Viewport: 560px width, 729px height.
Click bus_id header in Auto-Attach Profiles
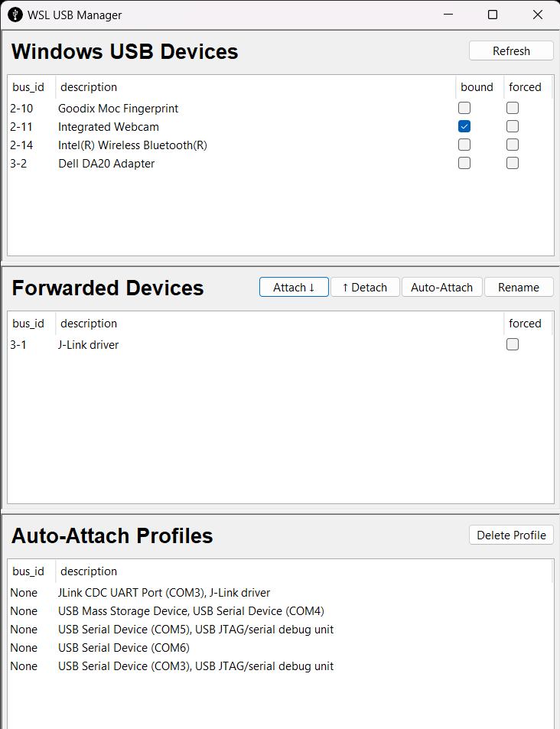[x=31, y=571]
